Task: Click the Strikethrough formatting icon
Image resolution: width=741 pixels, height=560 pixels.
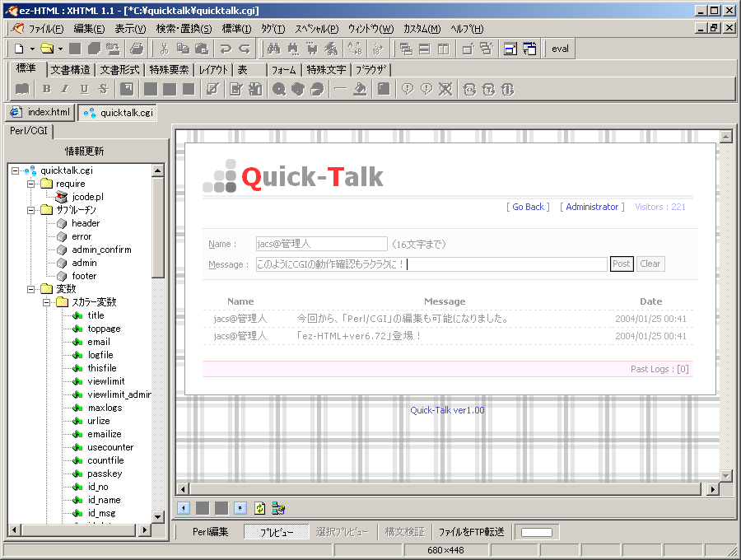Action: pos(104,89)
